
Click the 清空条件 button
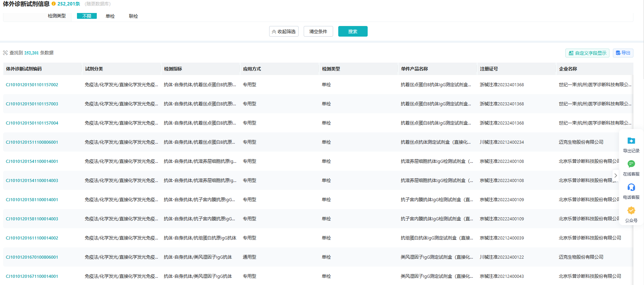click(x=318, y=31)
